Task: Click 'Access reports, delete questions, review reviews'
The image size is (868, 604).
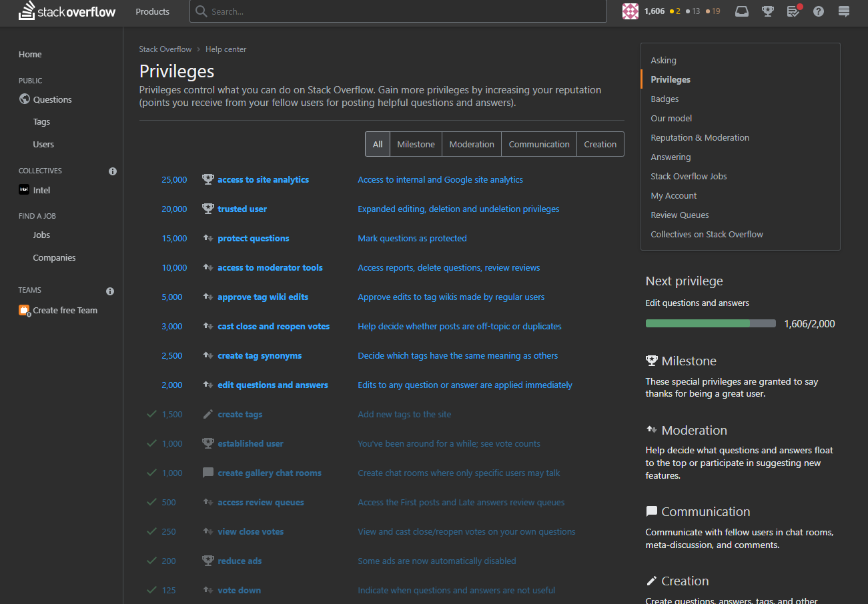Action: [x=449, y=267]
